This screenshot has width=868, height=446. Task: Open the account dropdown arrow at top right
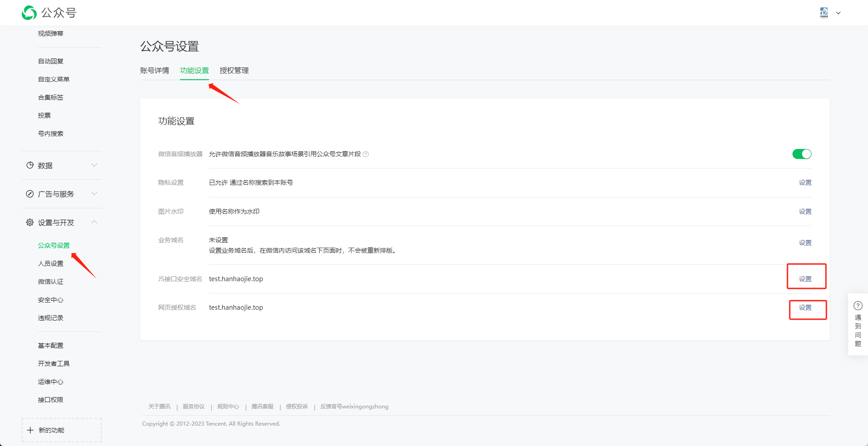pyautogui.click(x=838, y=13)
